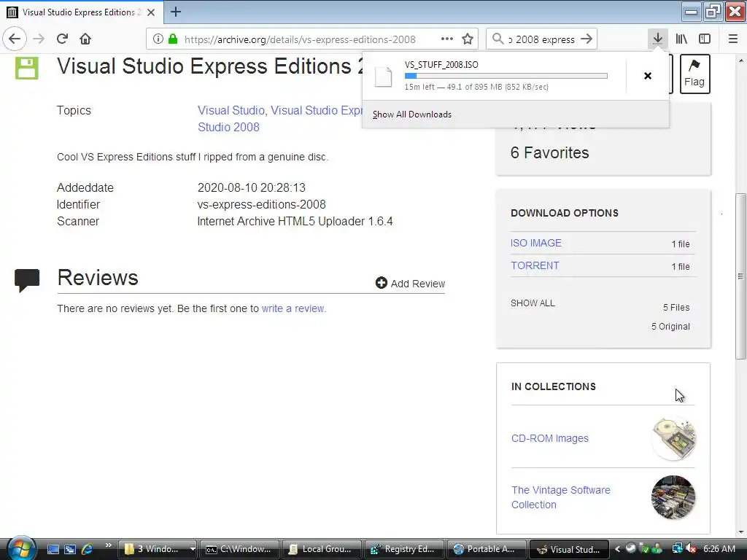The image size is (747, 560).
Task: Click the Reviews speech bubble icon
Action: pos(27,280)
